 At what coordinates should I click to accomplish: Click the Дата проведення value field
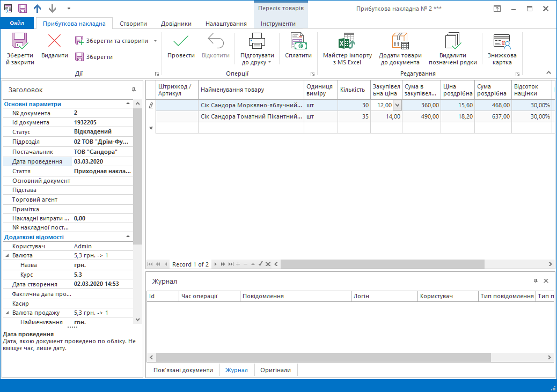click(x=101, y=161)
